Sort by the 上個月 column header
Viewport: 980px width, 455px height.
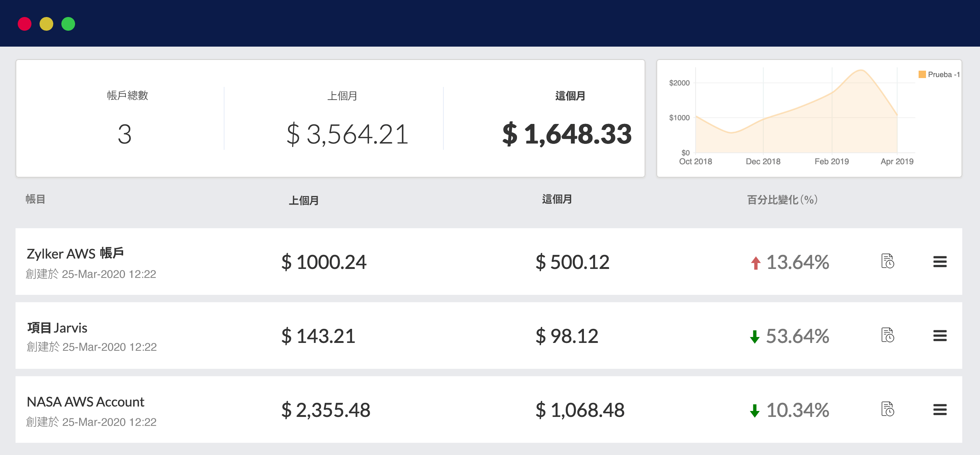(x=303, y=199)
